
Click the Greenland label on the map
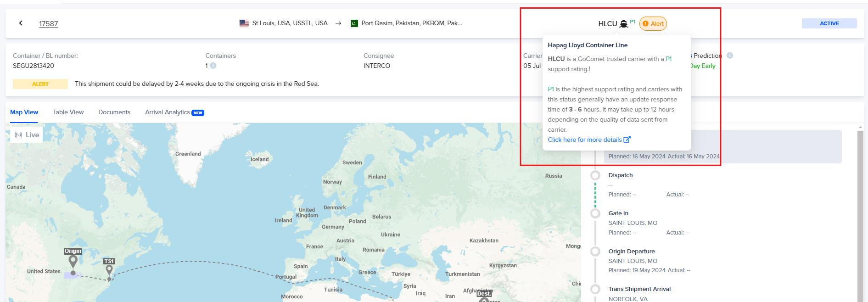(188, 154)
